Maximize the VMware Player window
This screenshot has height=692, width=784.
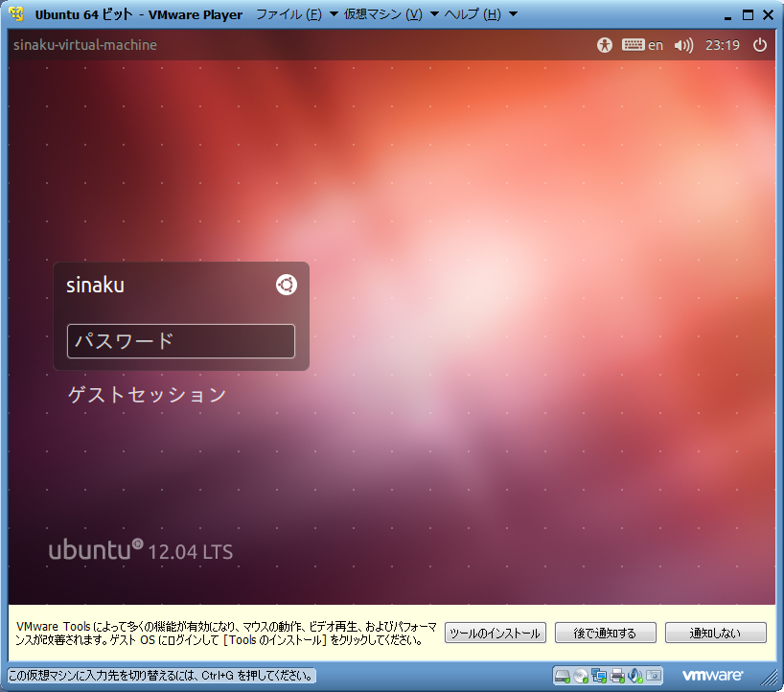748,15
